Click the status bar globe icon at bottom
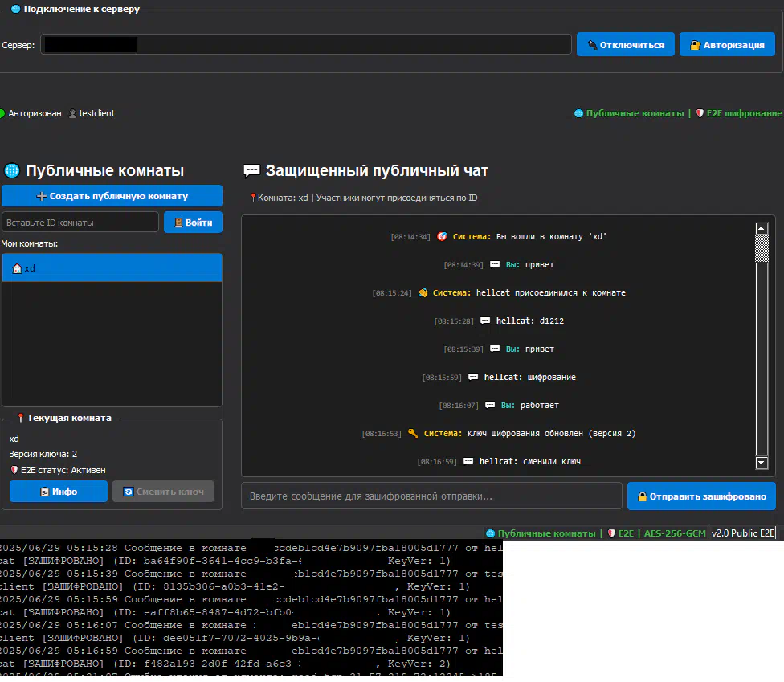 pyautogui.click(x=491, y=533)
